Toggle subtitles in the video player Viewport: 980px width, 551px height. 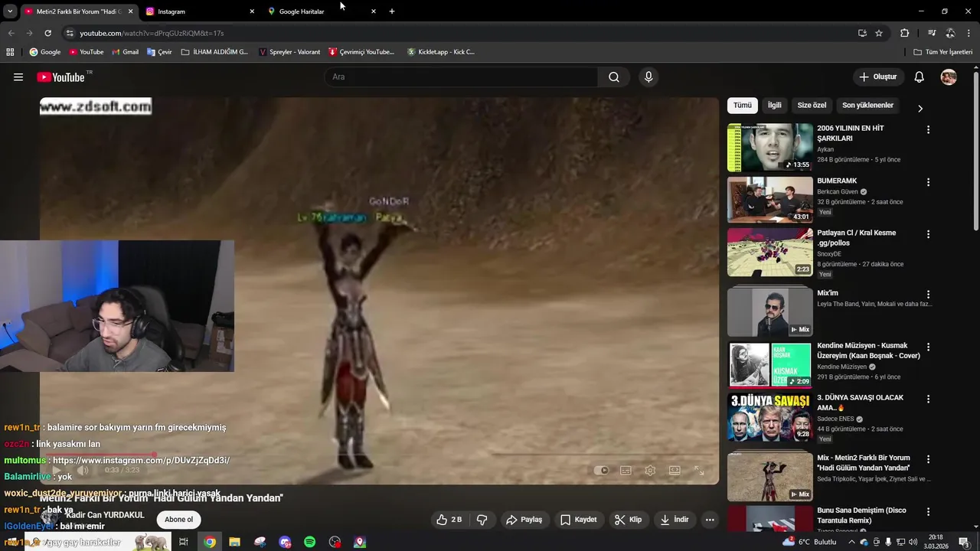pyautogui.click(x=626, y=471)
